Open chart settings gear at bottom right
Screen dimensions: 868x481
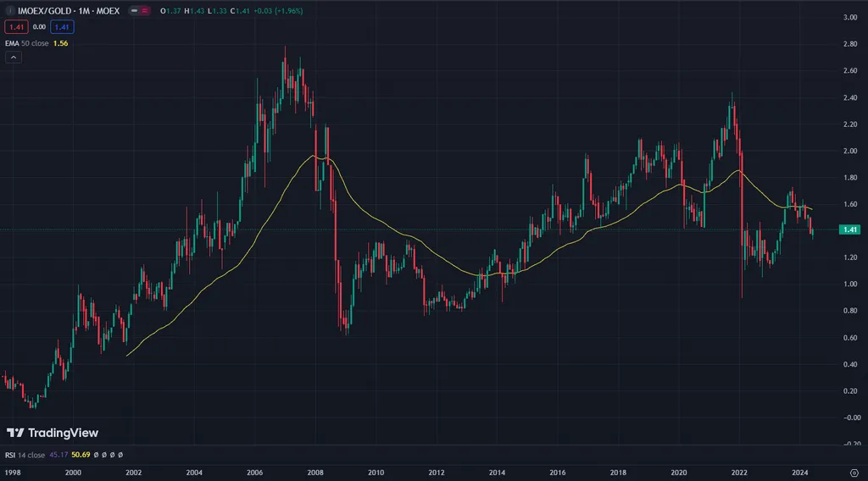pyautogui.click(x=853, y=472)
